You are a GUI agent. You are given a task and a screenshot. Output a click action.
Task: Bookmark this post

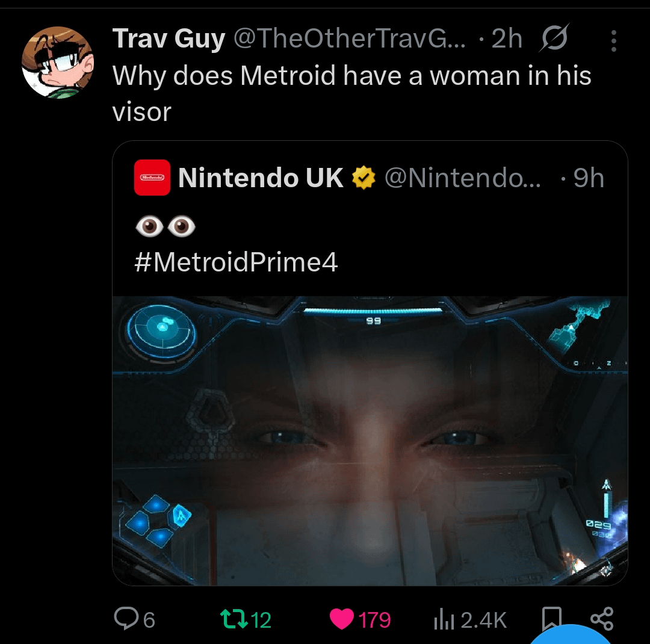[551, 619]
